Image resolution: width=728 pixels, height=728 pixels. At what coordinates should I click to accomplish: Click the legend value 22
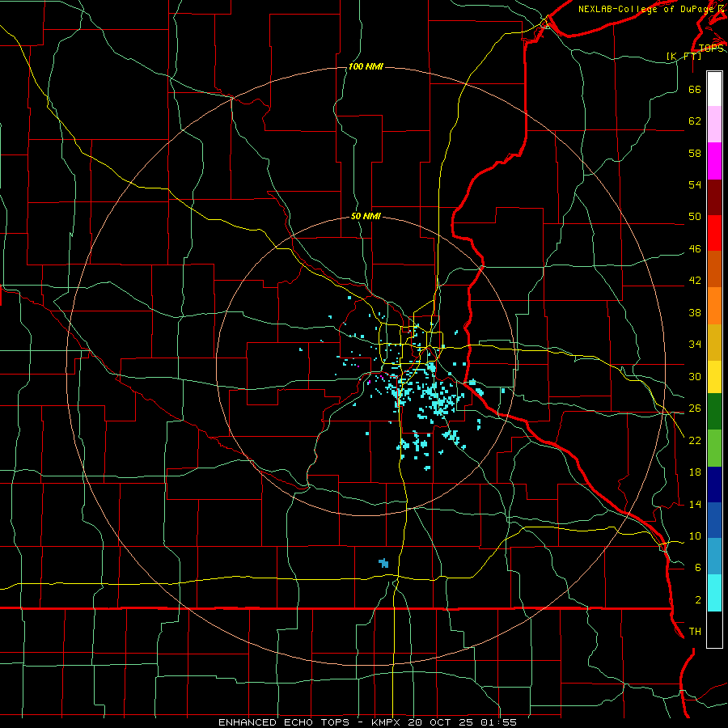(x=695, y=441)
